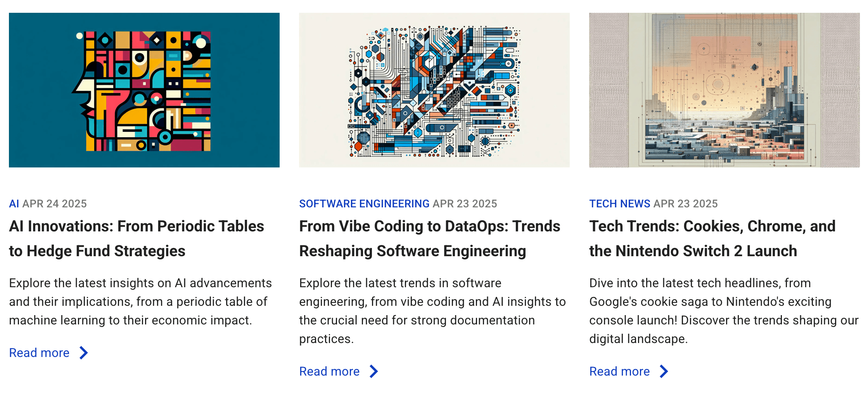This screenshot has width=868, height=400.
Task: Open the From Vibe Coding to DataOps headline
Action: tap(430, 238)
